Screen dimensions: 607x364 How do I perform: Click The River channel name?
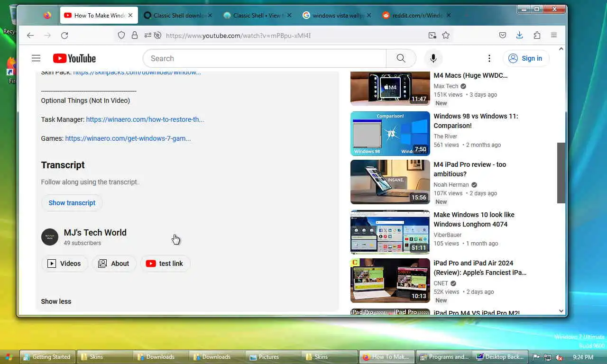click(445, 136)
